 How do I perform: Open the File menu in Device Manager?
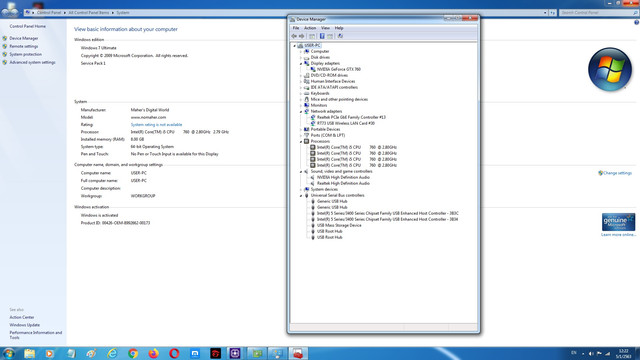tap(296, 28)
